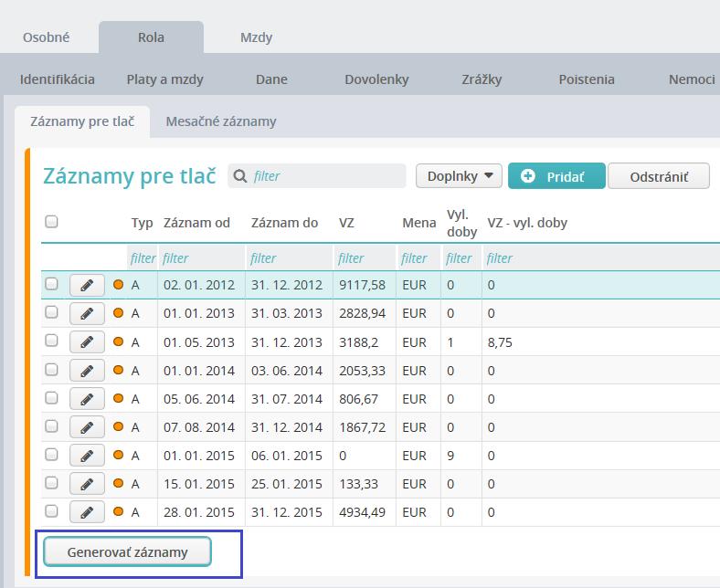Click the Vyl. doby column filter field
The width and height of the screenshot is (720, 588).
tap(462, 258)
